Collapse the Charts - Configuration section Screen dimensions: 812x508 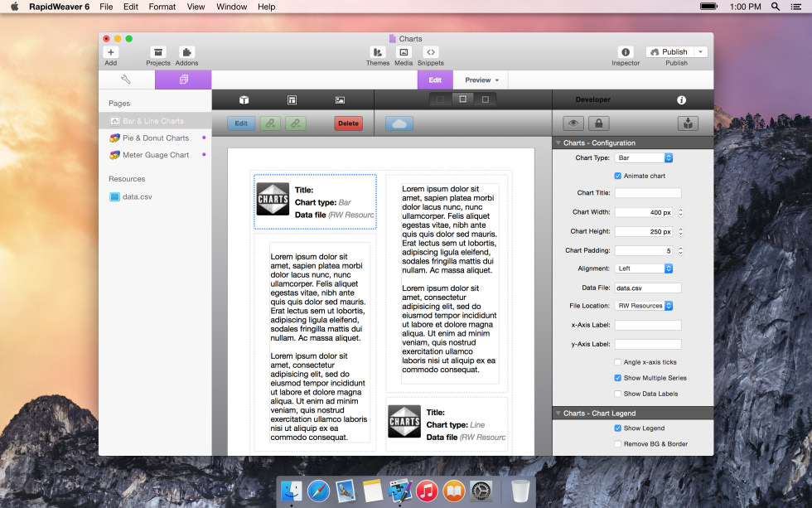[x=558, y=143]
